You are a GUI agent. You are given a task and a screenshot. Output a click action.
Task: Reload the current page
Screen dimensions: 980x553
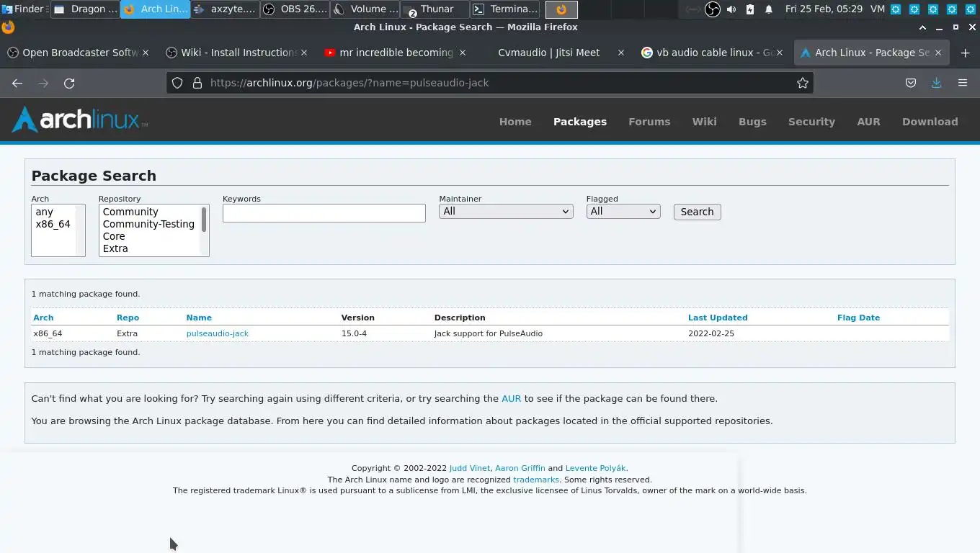(69, 83)
